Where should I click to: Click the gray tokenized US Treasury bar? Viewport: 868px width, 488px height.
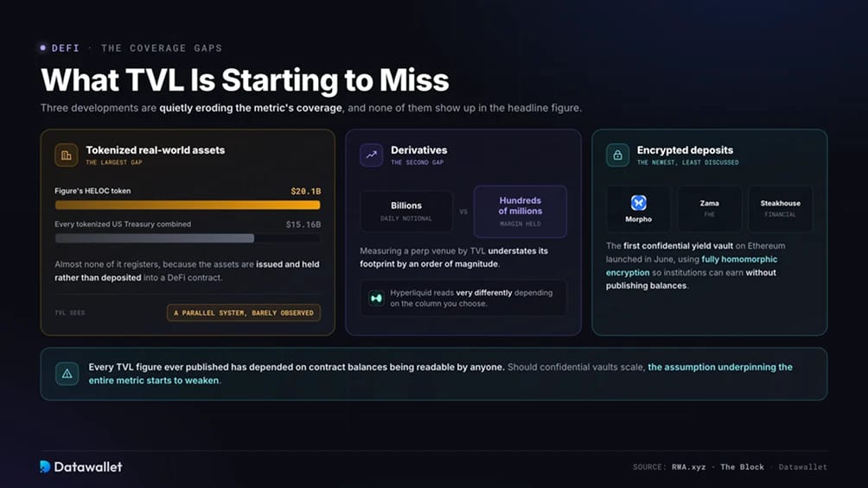(x=155, y=238)
